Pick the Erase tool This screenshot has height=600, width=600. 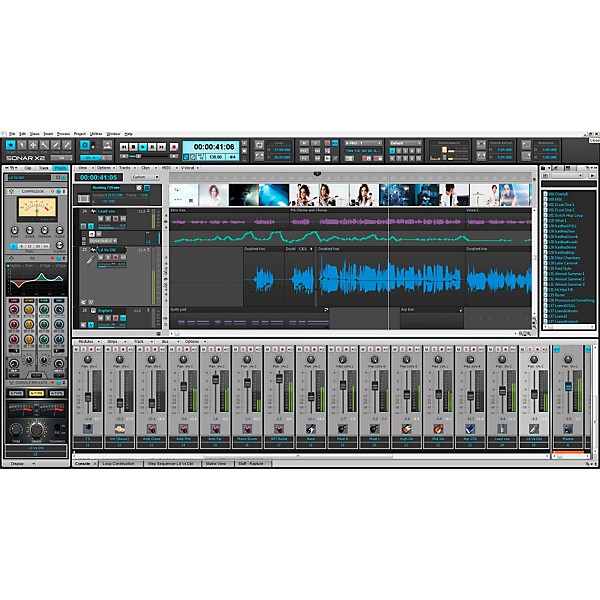(x=67, y=145)
